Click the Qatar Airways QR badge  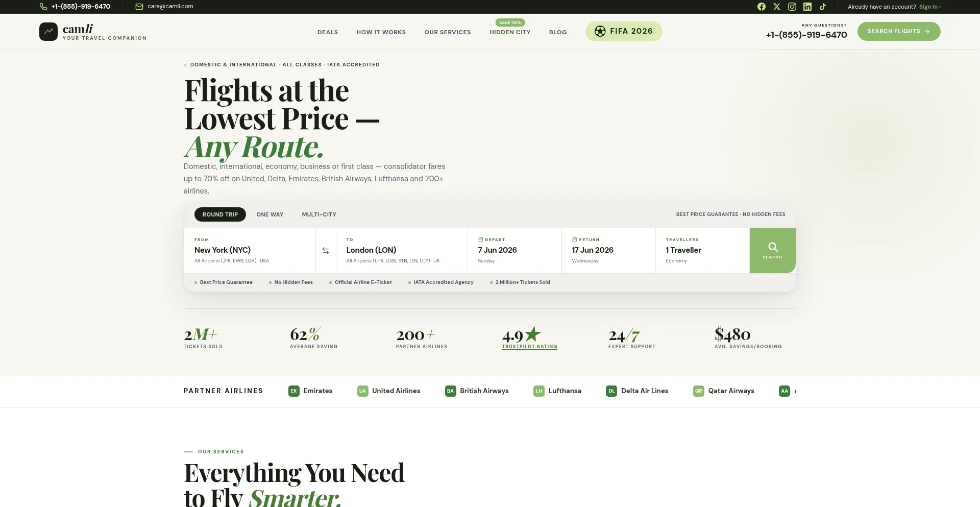click(699, 391)
